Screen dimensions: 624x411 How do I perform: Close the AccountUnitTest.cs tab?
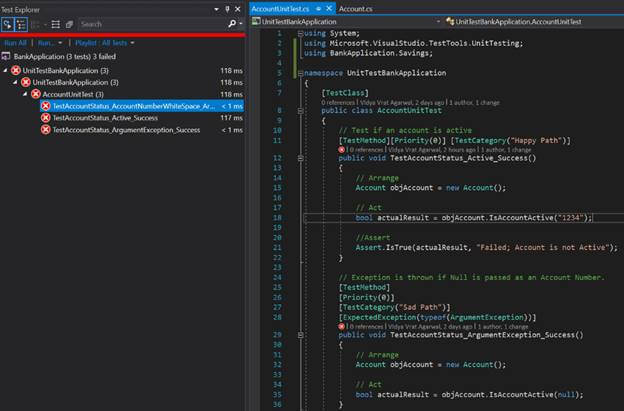point(329,8)
